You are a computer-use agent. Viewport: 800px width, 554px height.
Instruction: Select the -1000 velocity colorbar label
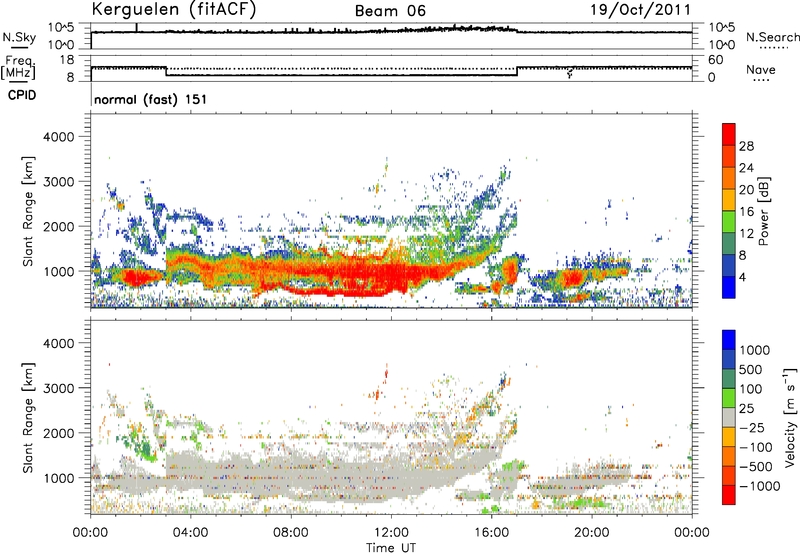pos(759,486)
